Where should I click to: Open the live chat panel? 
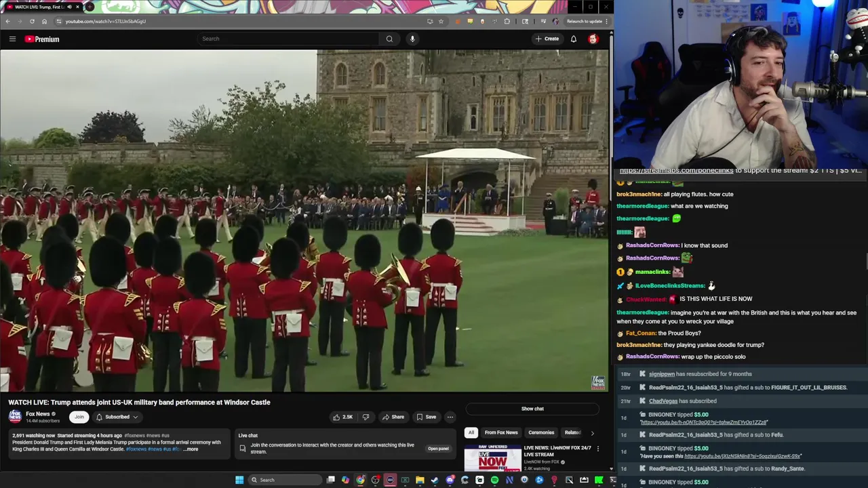point(438,449)
